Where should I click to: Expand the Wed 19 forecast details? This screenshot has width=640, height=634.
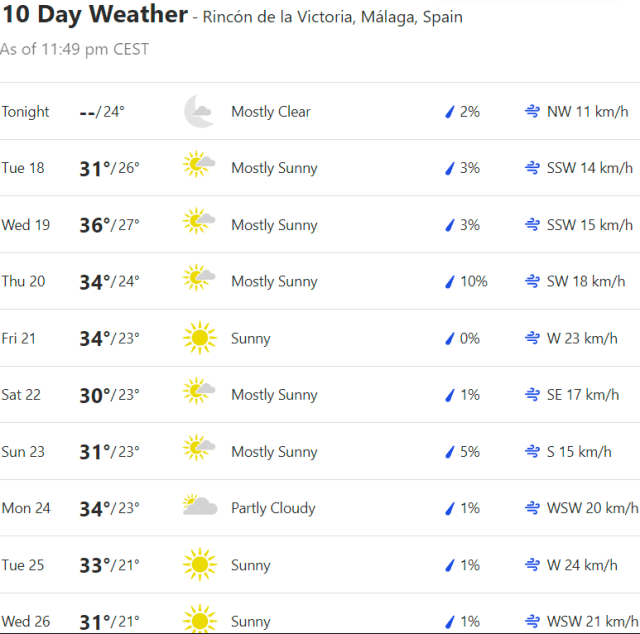(x=320, y=225)
